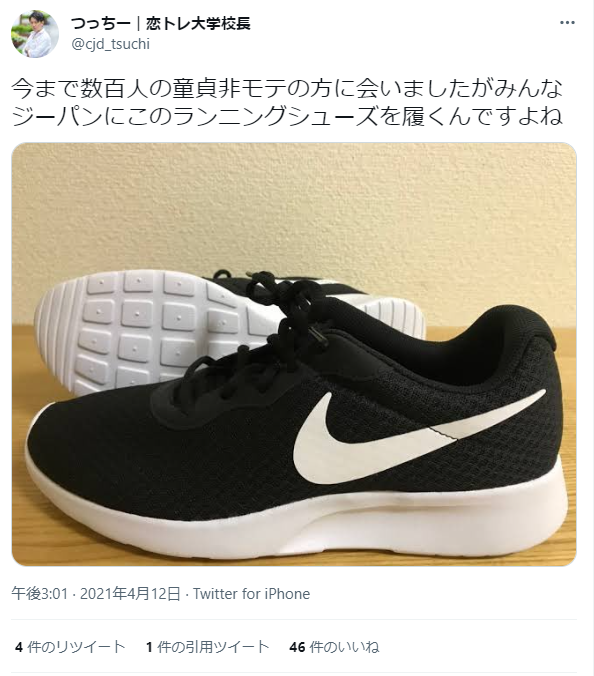Viewport: 594px width, 676px height.
Task: Open the @cjd_tsuchi handle link
Action: click(110, 44)
